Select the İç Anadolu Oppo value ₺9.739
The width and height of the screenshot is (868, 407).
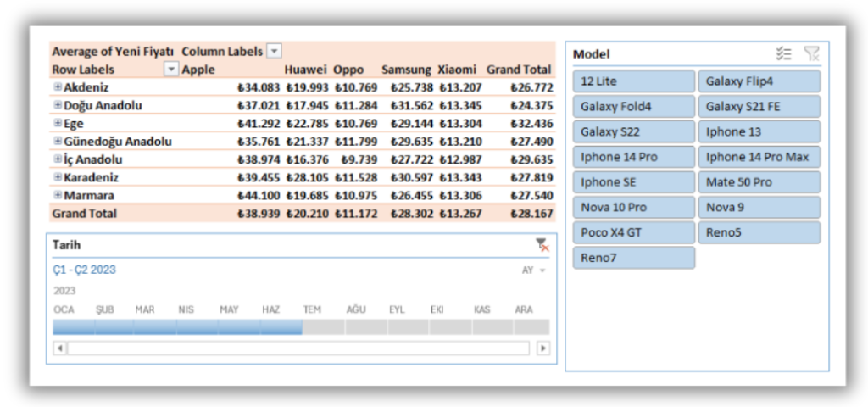[359, 159]
